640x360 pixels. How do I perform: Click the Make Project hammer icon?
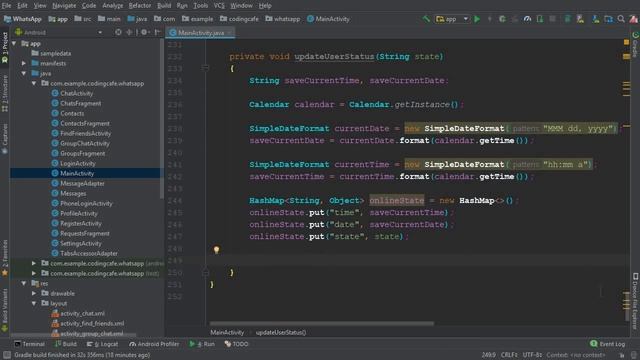coord(426,19)
